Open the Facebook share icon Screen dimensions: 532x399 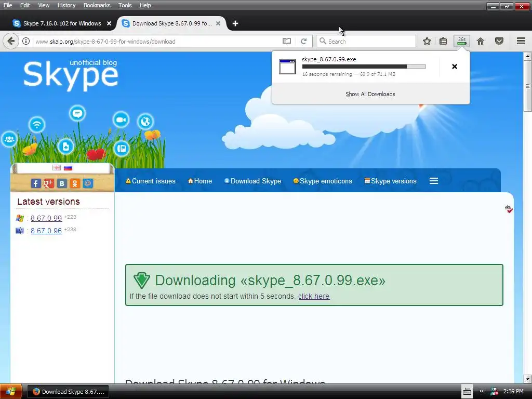click(x=36, y=183)
